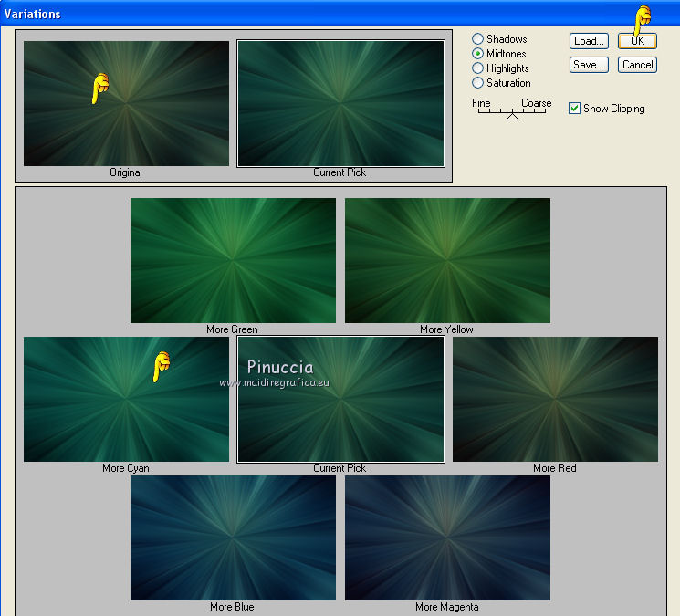Click the Variations title bar text

(33, 14)
